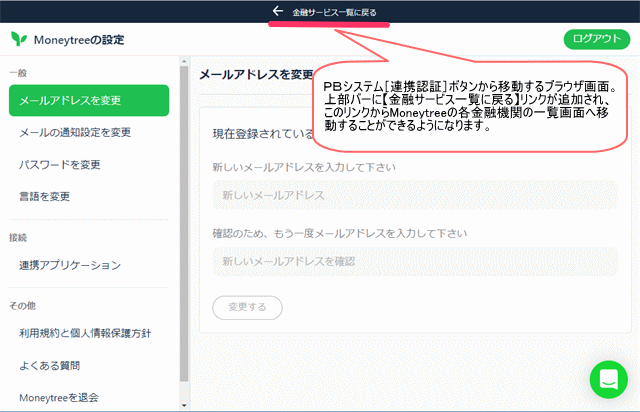The image size is (640, 412).
Task: Click the 一般 section label
Action: tap(18, 73)
